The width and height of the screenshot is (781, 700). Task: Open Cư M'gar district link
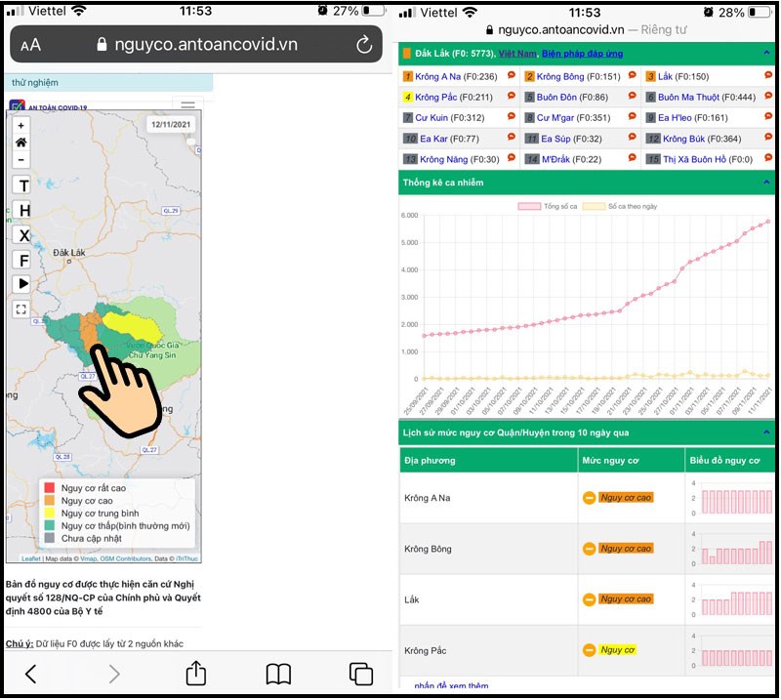(555, 117)
